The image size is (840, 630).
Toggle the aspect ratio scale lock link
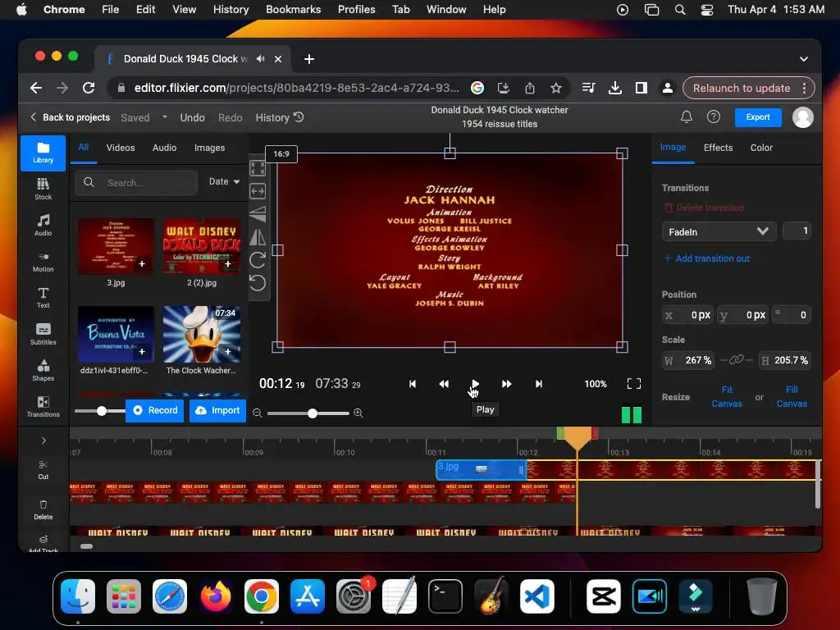pyautogui.click(x=737, y=360)
